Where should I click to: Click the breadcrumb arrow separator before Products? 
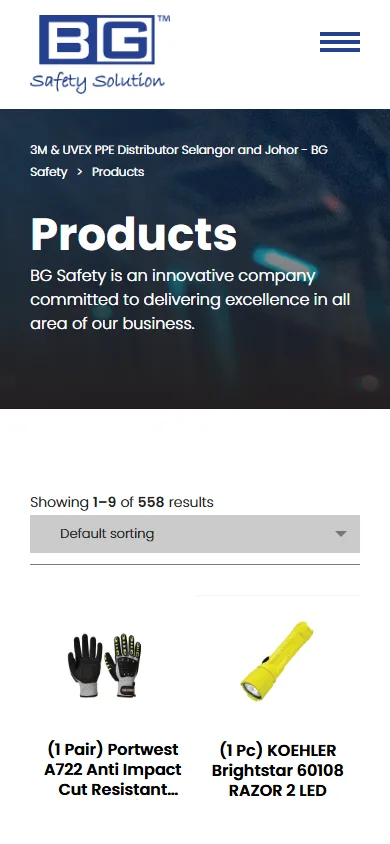[x=80, y=172]
